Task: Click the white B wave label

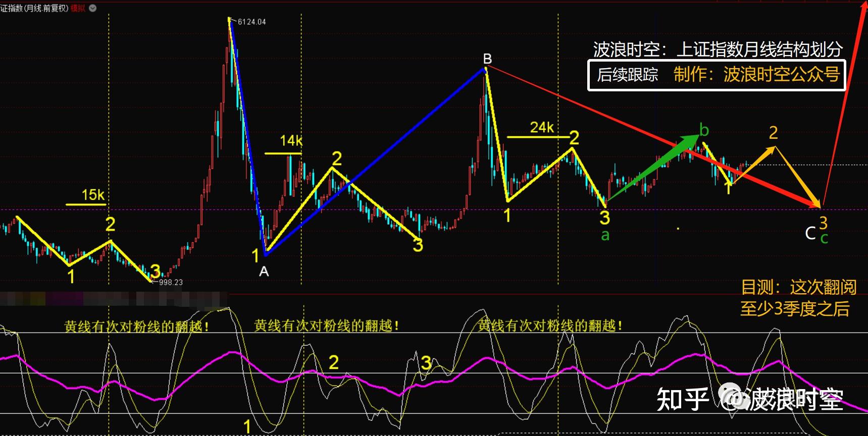Action: pos(487,59)
